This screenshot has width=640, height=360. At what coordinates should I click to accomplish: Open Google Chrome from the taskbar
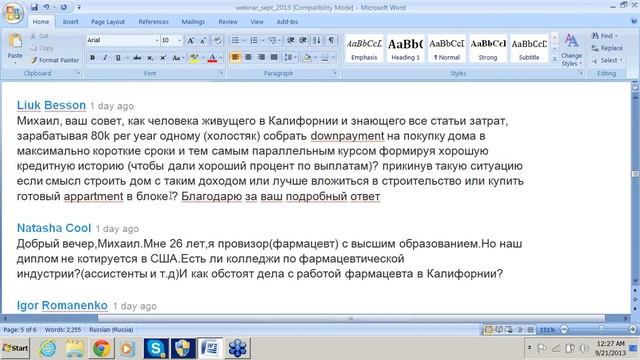tap(102, 348)
